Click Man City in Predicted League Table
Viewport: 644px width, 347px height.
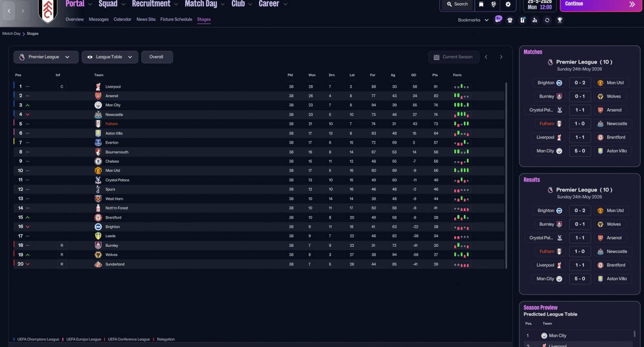pos(557,335)
